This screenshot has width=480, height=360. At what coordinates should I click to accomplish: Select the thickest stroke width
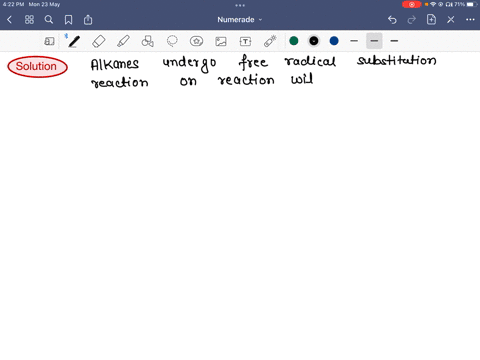coord(394,41)
